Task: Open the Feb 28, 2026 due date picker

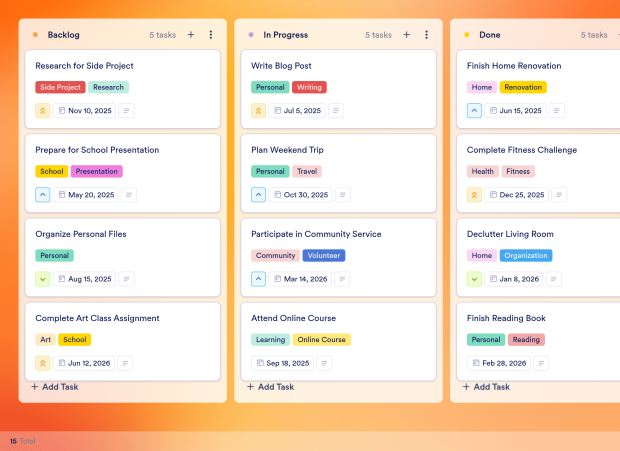Action: coord(499,363)
